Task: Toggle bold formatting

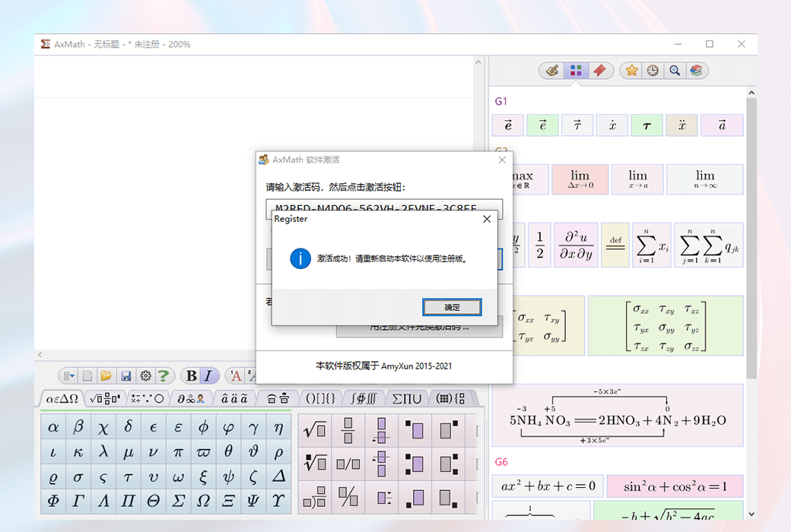Action: [190, 375]
